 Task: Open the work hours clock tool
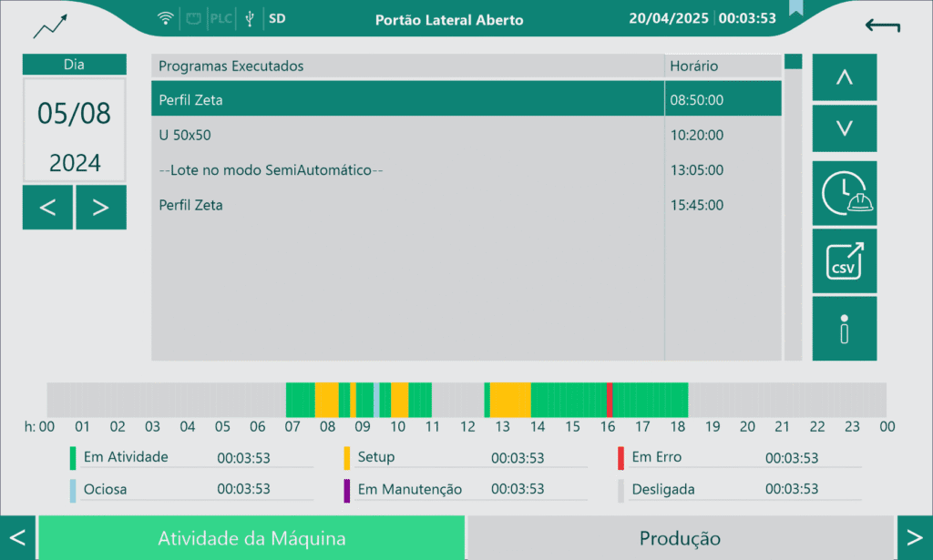click(844, 193)
